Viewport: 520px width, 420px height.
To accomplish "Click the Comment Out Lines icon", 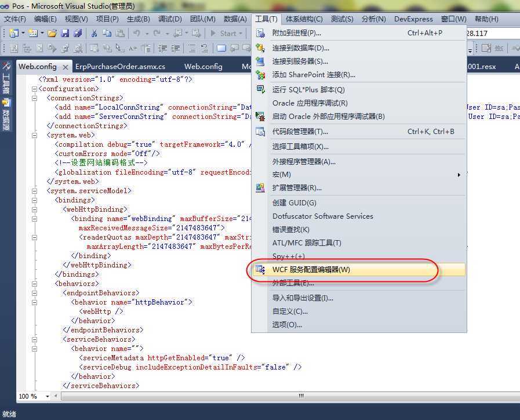I will (x=192, y=48).
